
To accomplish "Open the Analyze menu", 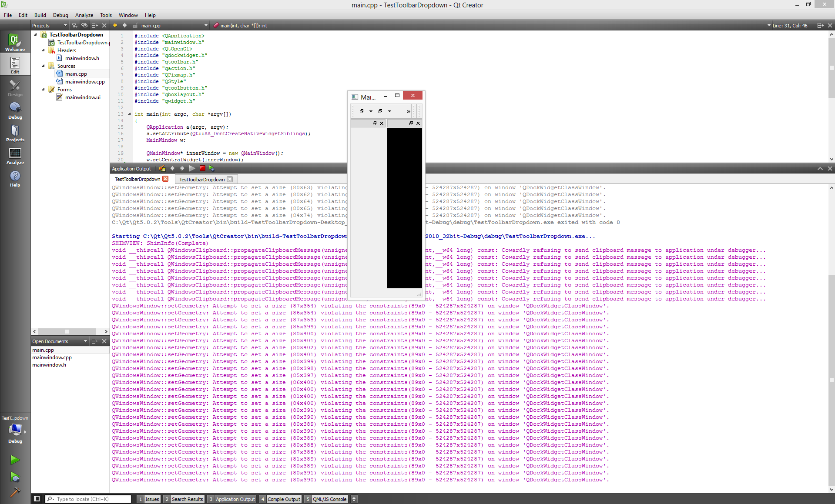I will (x=84, y=15).
